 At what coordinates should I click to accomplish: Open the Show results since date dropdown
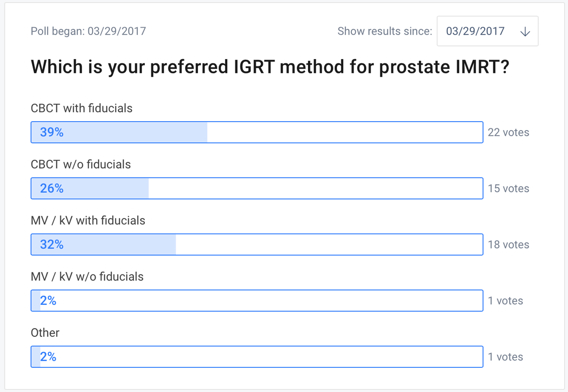click(488, 31)
